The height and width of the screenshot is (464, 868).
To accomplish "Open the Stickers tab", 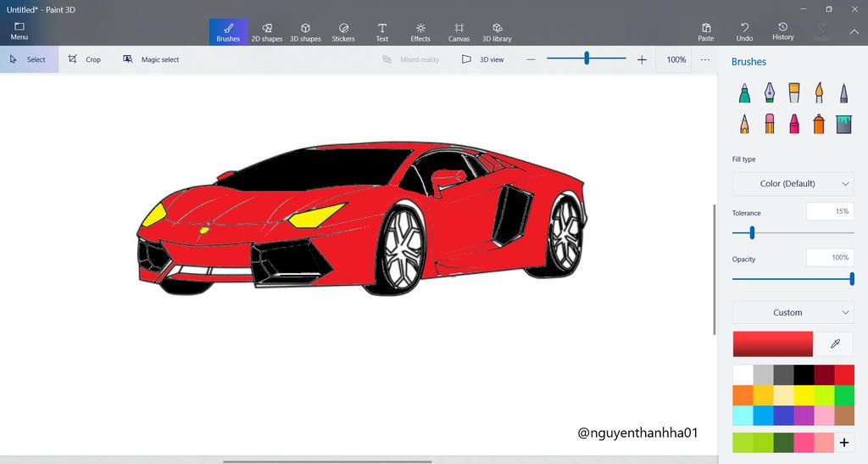I will (343, 32).
